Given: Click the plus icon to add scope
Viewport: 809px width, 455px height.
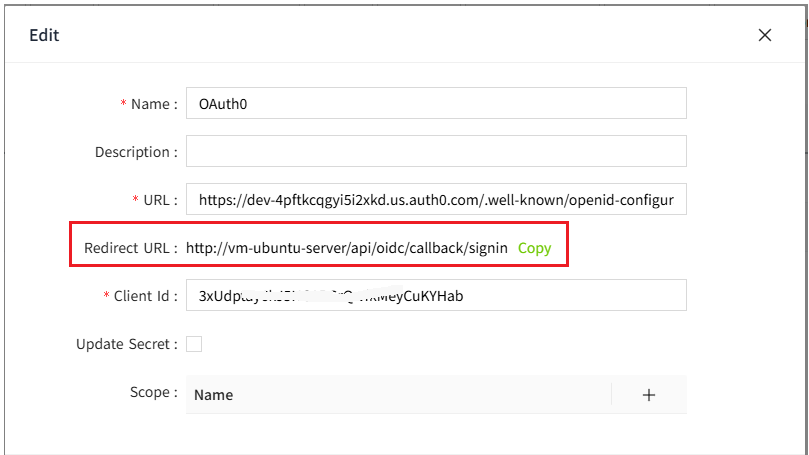Looking at the screenshot, I should tap(648, 395).
